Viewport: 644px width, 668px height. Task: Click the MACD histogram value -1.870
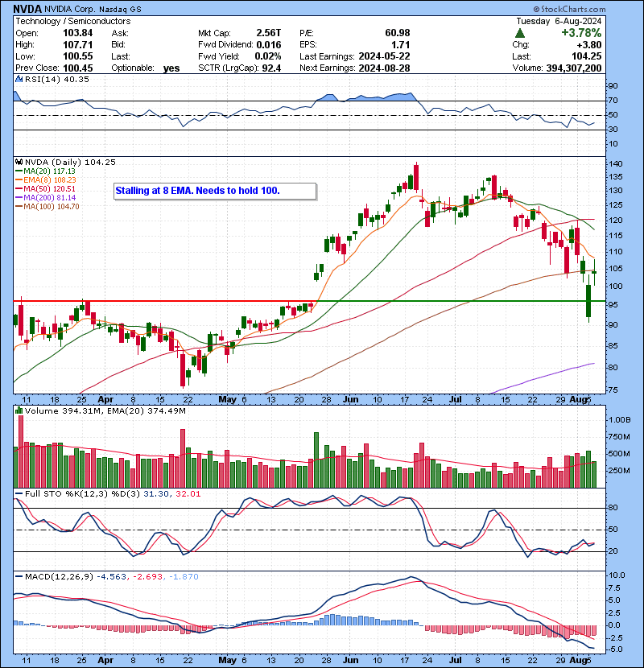click(184, 577)
